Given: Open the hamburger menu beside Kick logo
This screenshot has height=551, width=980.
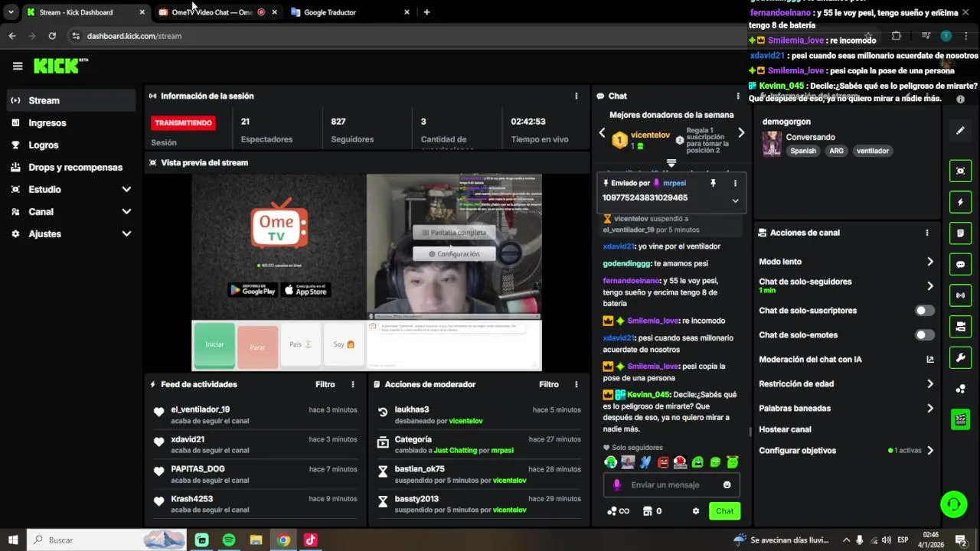Looking at the screenshot, I should (18, 66).
